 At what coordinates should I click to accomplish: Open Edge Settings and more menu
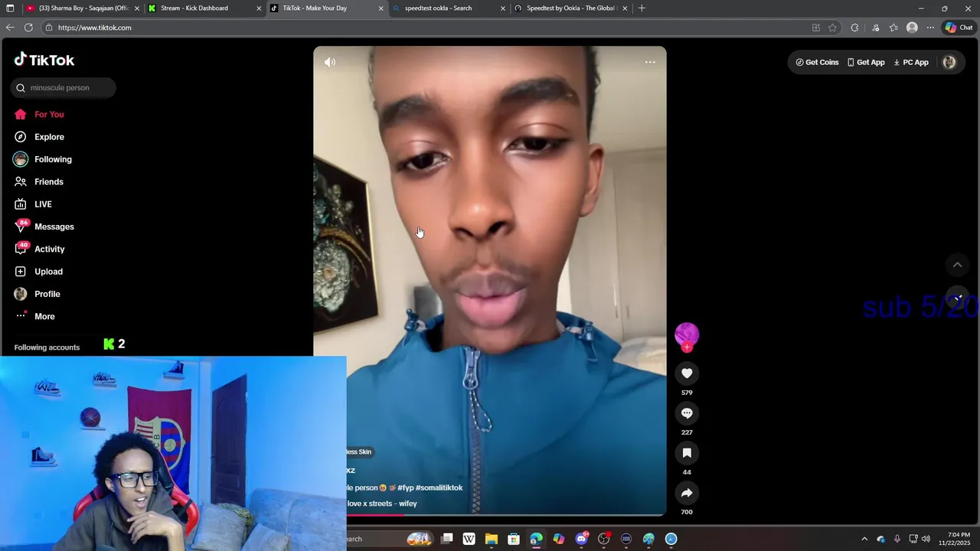[930, 28]
